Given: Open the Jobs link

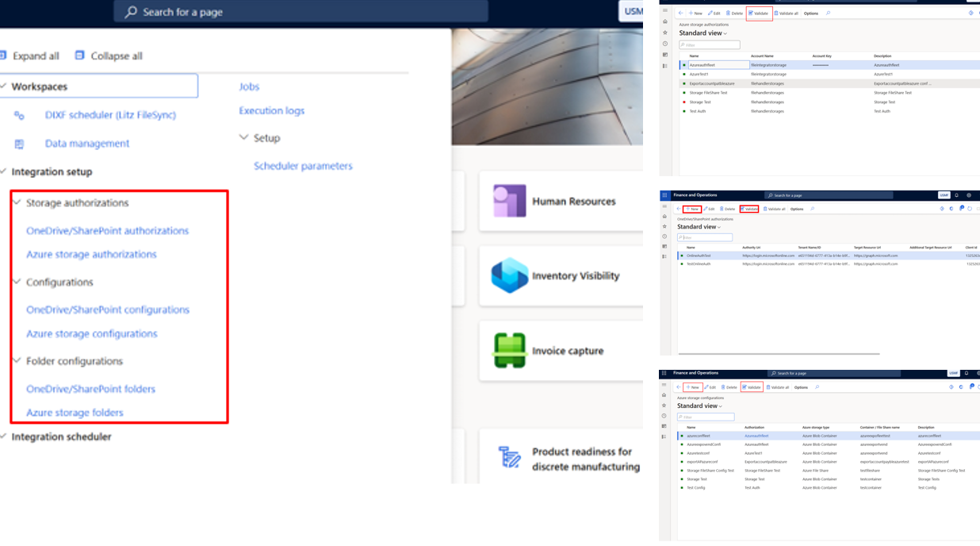Looking at the screenshot, I should pos(249,87).
